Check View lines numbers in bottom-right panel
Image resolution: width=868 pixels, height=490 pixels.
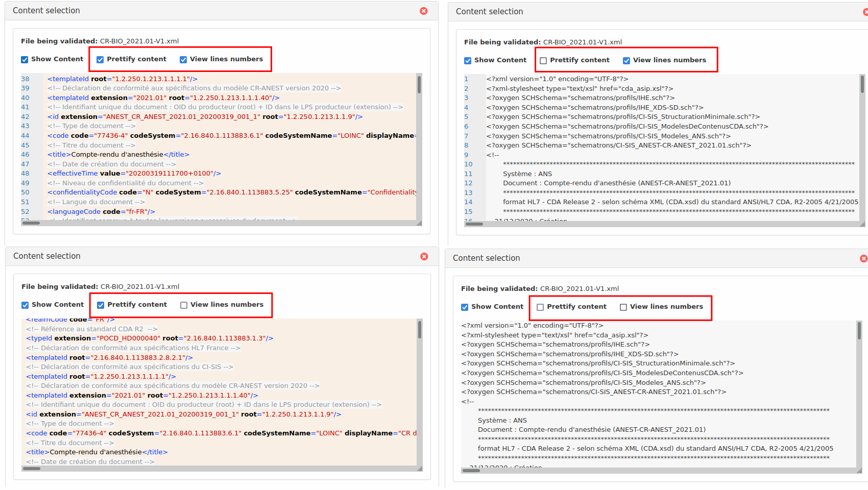[623, 307]
